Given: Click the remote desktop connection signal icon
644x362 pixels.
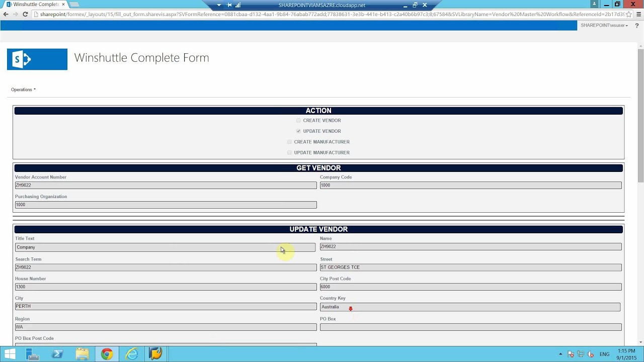Looking at the screenshot, I should (x=238, y=5).
